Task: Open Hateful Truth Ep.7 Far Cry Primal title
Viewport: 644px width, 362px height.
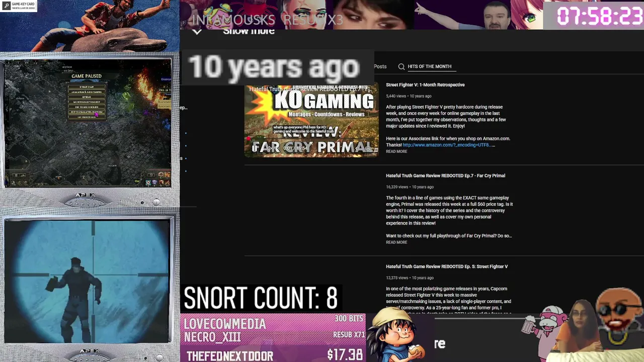Action: 445,176
